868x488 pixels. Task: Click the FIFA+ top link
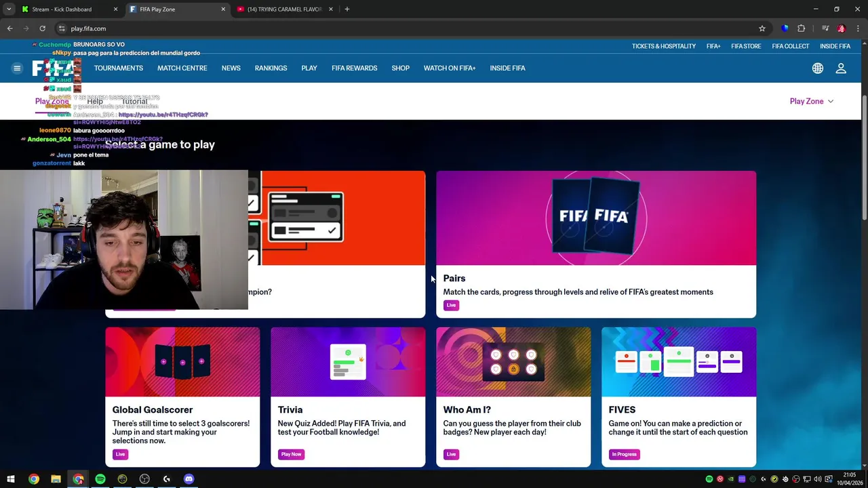713,46
